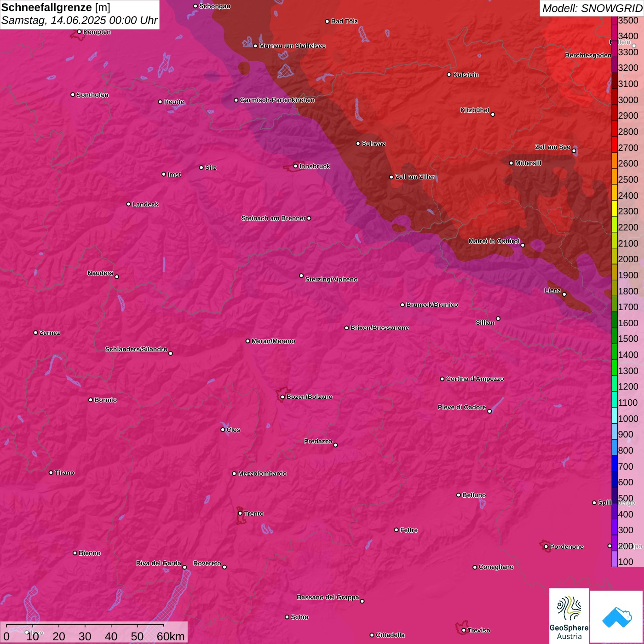Screen dimensions: 644x644
Task: Click the Bruneck/Brunico label
Action: point(432,305)
